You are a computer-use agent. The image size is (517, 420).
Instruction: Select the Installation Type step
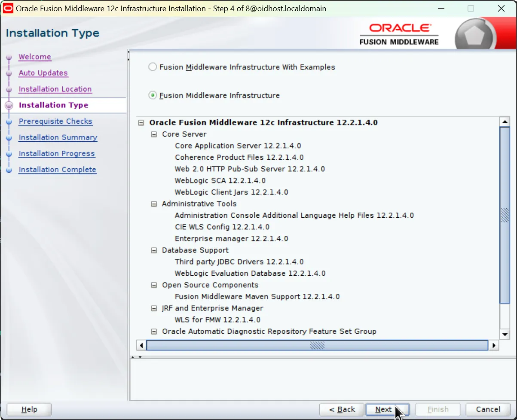click(54, 105)
